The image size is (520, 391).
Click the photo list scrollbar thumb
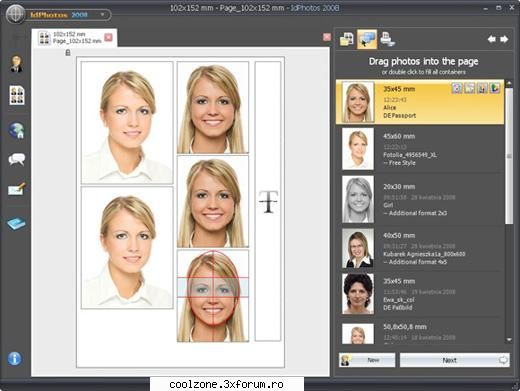tap(509, 156)
